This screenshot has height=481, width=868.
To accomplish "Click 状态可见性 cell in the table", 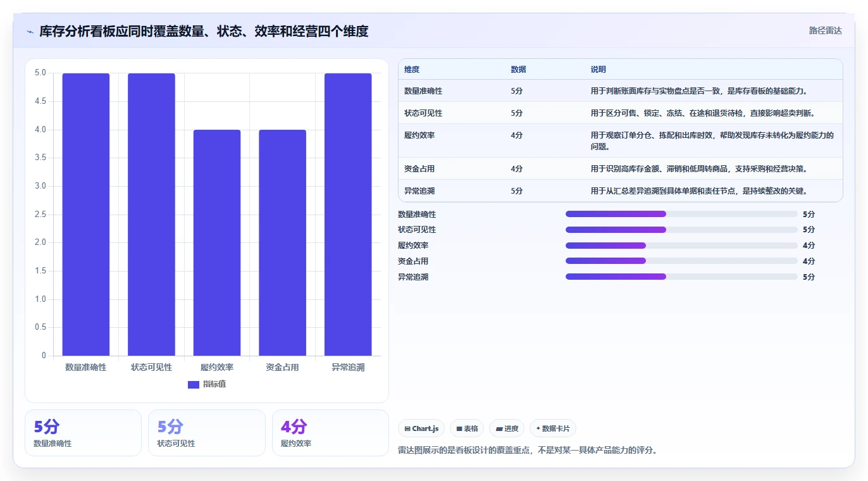I will tap(423, 113).
